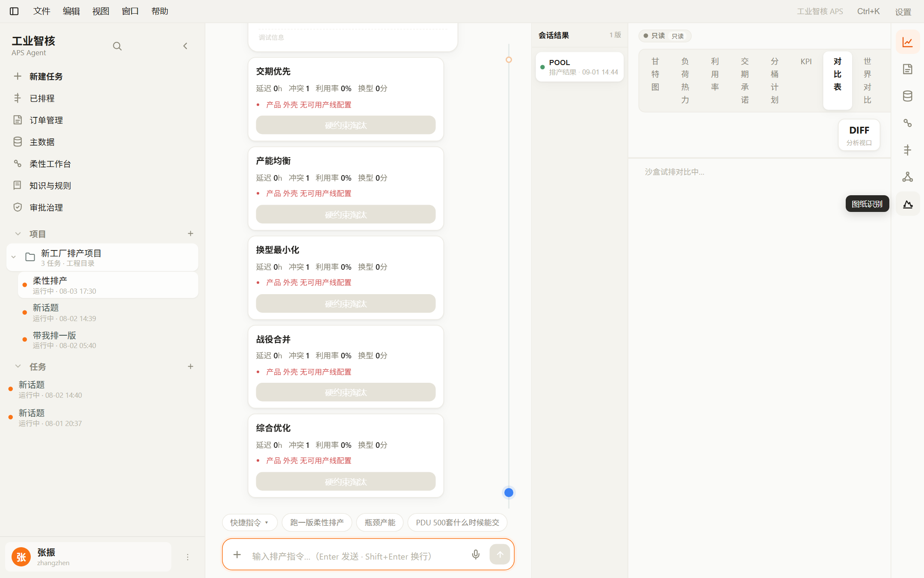Collapse the 项目 section
The width and height of the screenshot is (924, 578).
tap(18, 234)
